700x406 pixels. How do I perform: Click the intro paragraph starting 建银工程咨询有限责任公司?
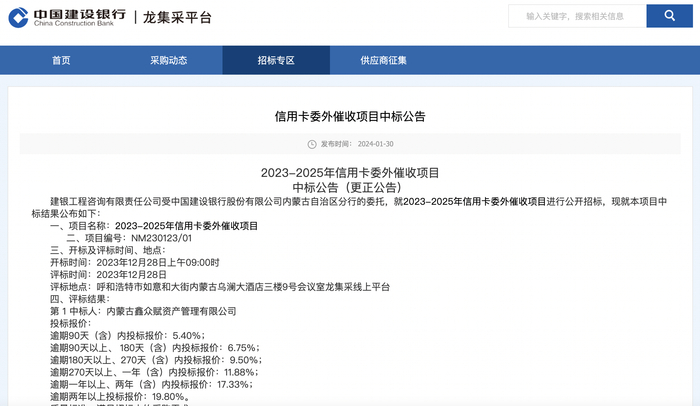pyautogui.click(x=349, y=208)
